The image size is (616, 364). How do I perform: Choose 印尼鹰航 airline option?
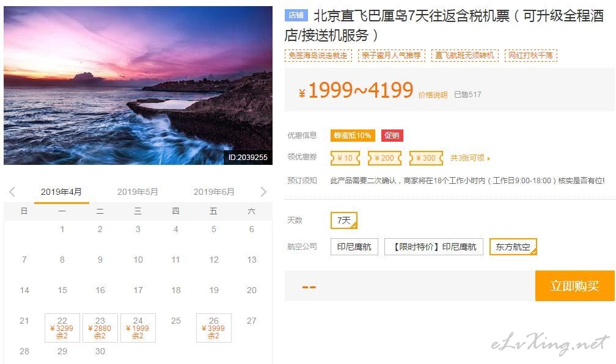point(354,247)
